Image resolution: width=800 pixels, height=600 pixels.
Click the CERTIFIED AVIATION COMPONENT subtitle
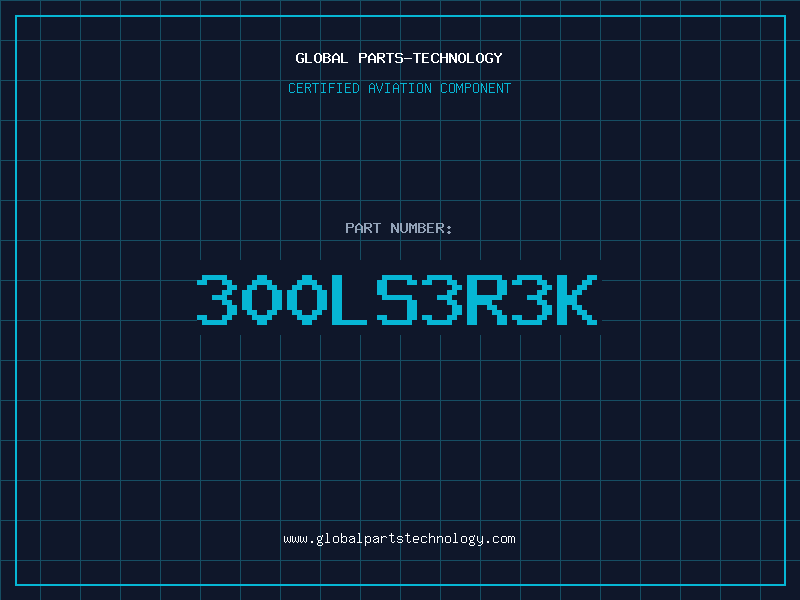coord(399,88)
